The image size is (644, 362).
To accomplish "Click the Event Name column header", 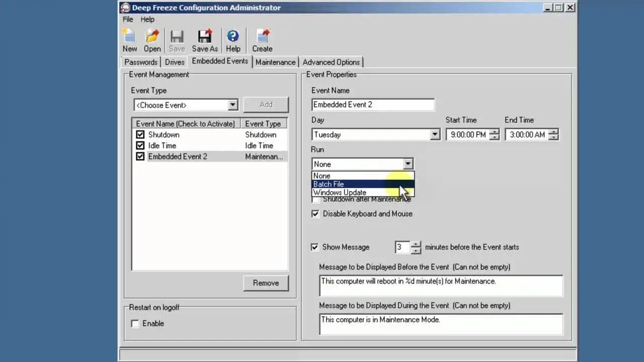I will tap(186, 124).
